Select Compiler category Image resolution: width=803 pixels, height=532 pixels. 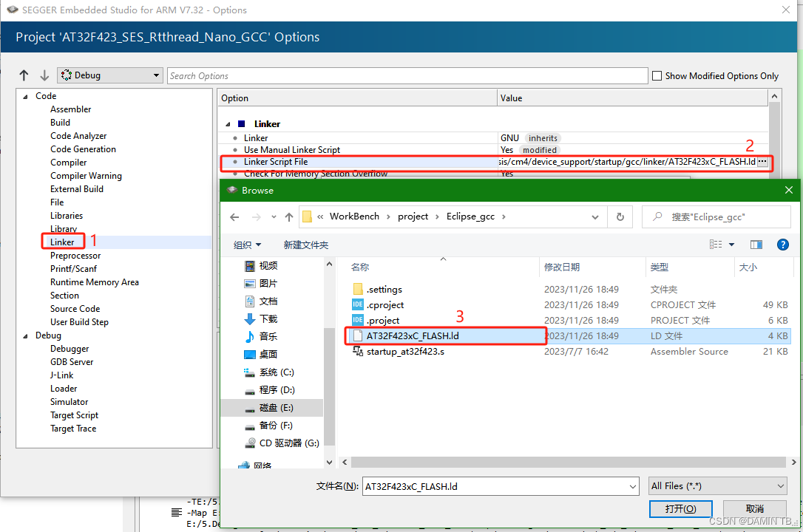69,163
